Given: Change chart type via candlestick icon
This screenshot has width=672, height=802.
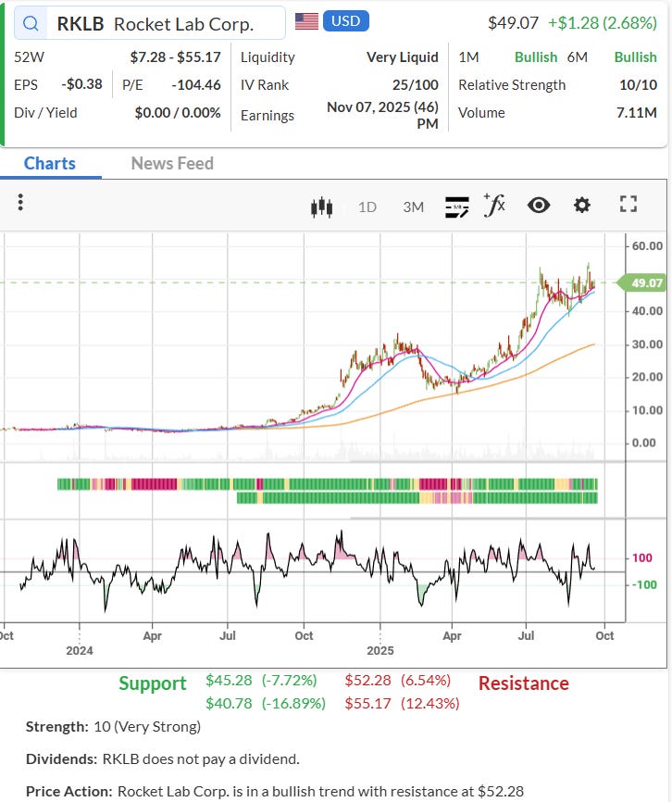Looking at the screenshot, I should 321,207.
